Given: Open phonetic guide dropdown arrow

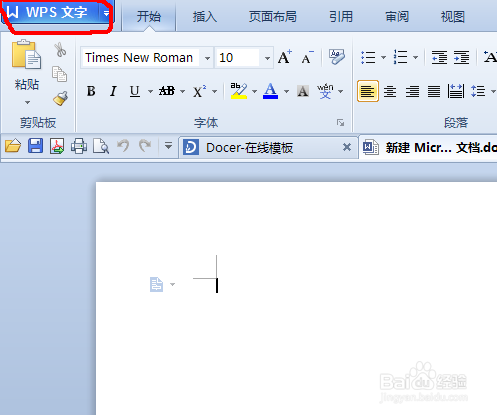Looking at the screenshot, I should click(340, 91).
